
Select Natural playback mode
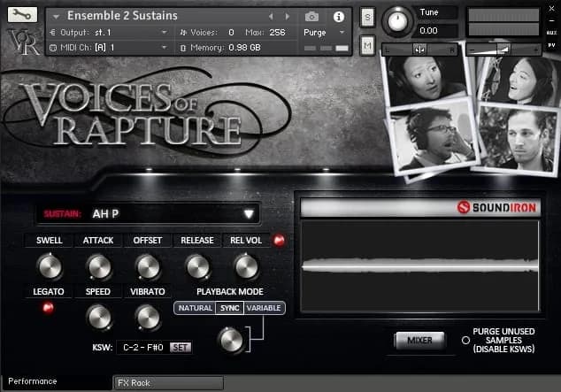click(x=195, y=308)
